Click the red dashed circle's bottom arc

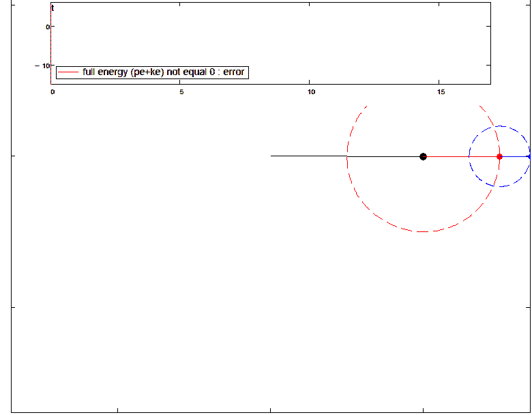[x=423, y=231]
